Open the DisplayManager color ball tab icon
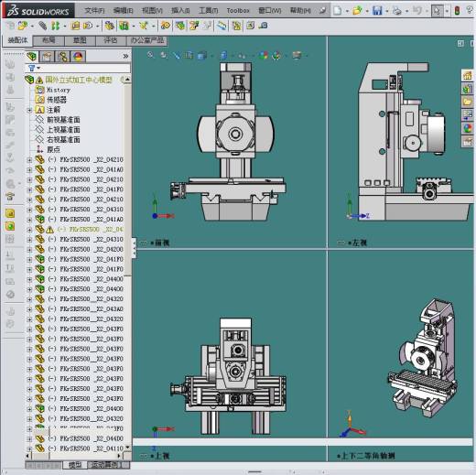 78,57
